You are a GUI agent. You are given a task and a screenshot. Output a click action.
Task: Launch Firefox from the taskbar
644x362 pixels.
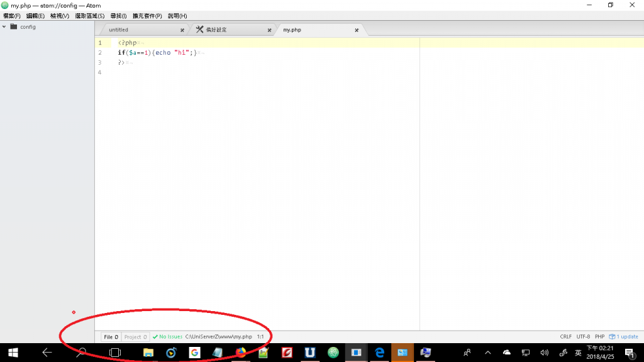pos(241,353)
